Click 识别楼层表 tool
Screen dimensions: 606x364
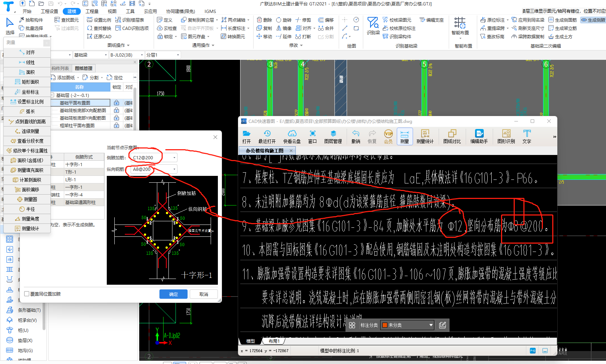[x=130, y=20]
